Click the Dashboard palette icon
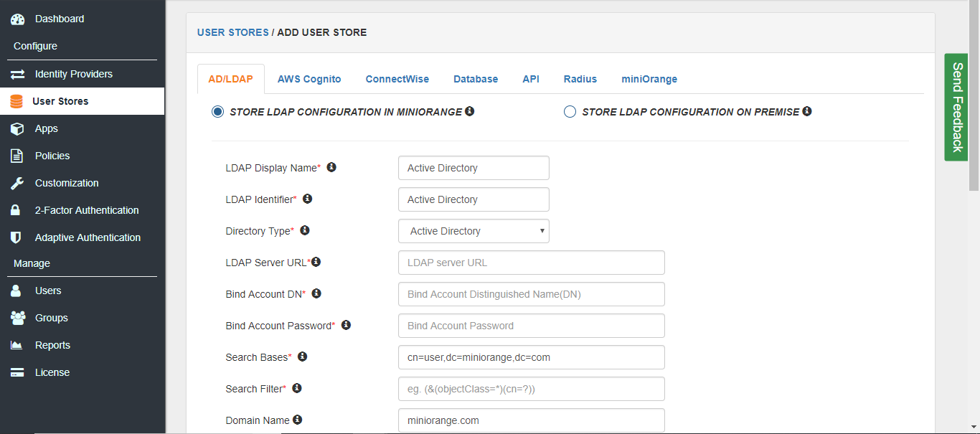The width and height of the screenshot is (980, 434). (17, 19)
